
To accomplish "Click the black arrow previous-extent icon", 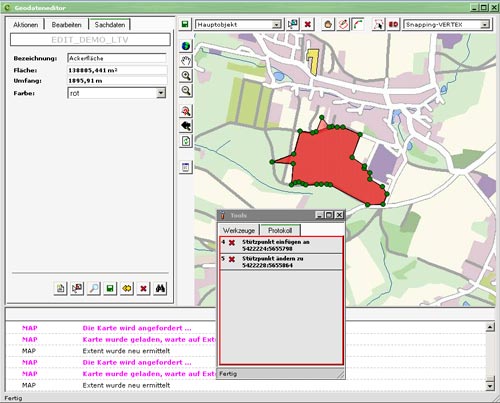I will point(186,126).
